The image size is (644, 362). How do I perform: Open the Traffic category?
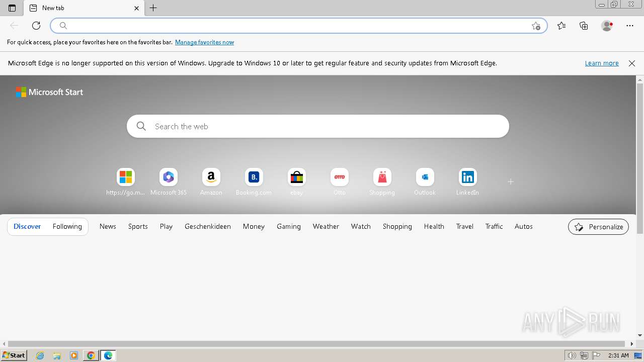[x=494, y=227]
